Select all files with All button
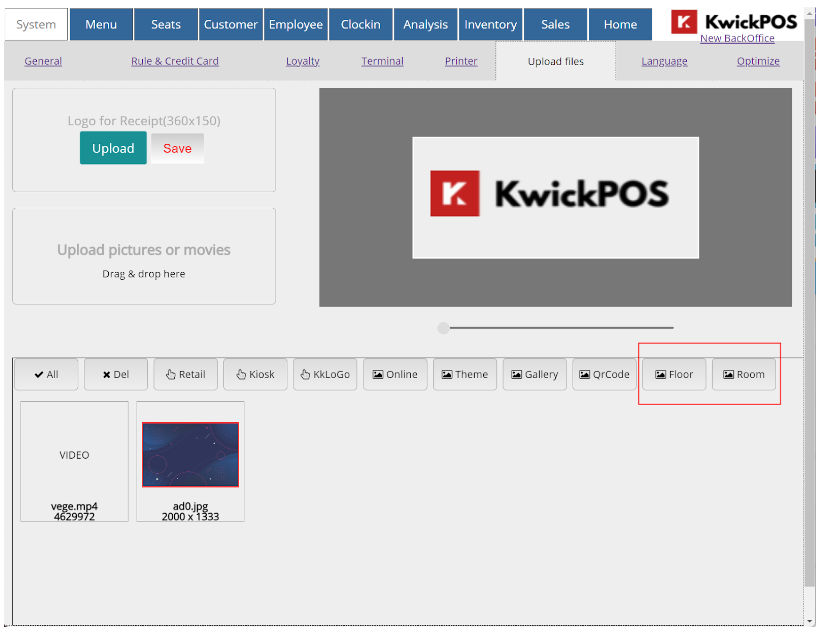 point(46,374)
